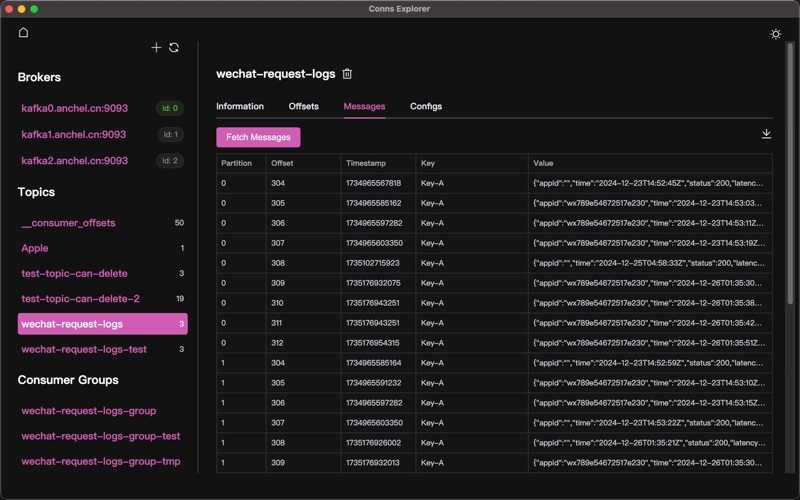This screenshot has height=500, width=800.
Task: Click value containing 2024-12-26T01:35:21Z
Action: pyautogui.click(x=649, y=443)
